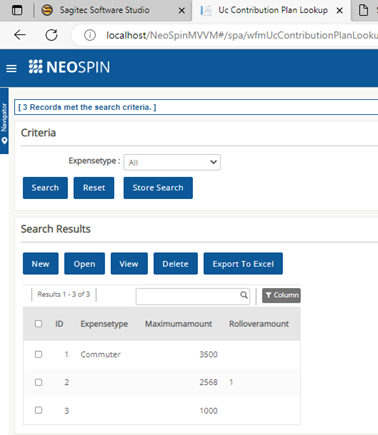
Task: Click the Criteria section heading
Action: pyautogui.click(x=38, y=133)
